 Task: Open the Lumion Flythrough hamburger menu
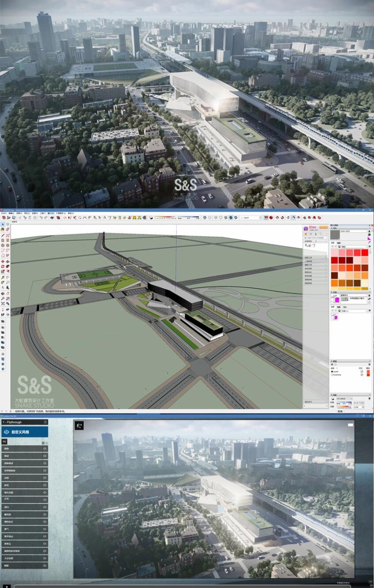[x=45, y=422]
